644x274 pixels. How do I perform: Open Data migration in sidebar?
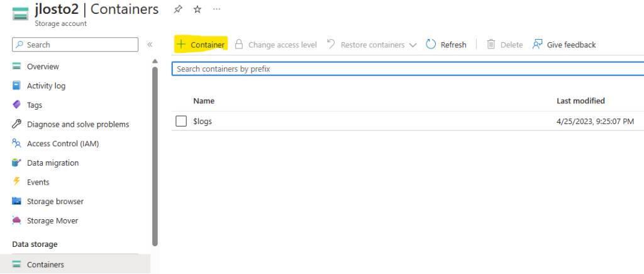click(53, 163)
